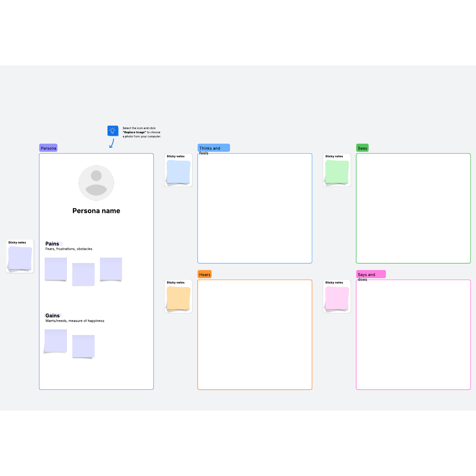Select the Hears frame label
476x476 pixels.
205,274
